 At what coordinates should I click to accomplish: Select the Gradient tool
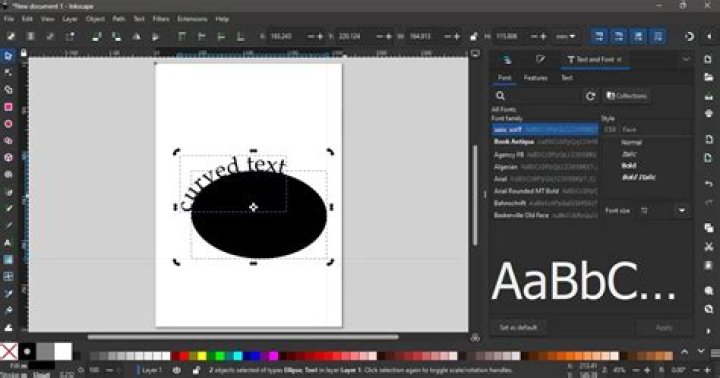point(8,260)
